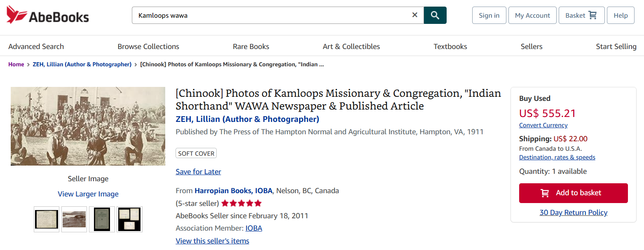
Task: Click inside the Kamloops wawa search field
Action: point(272,15)
